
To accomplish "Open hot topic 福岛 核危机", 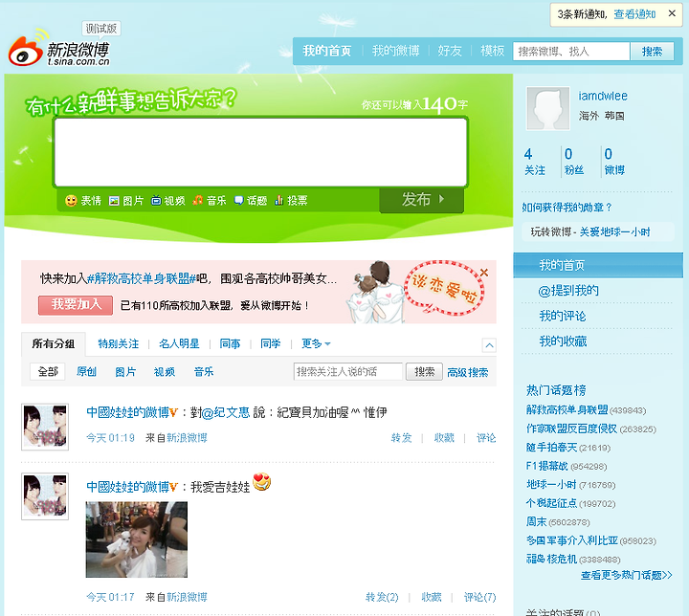I will tap(551, 559).
